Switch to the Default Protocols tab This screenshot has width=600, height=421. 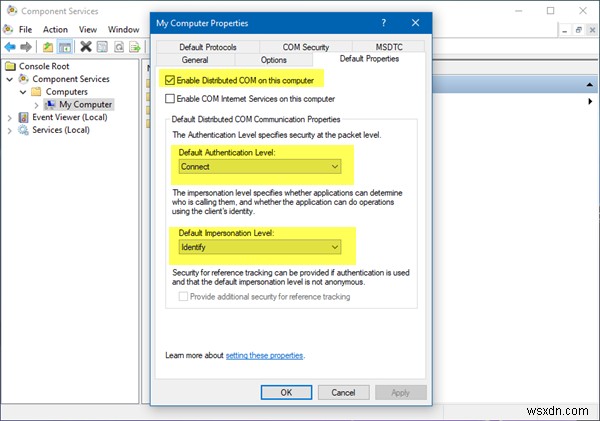click(208, 47)
